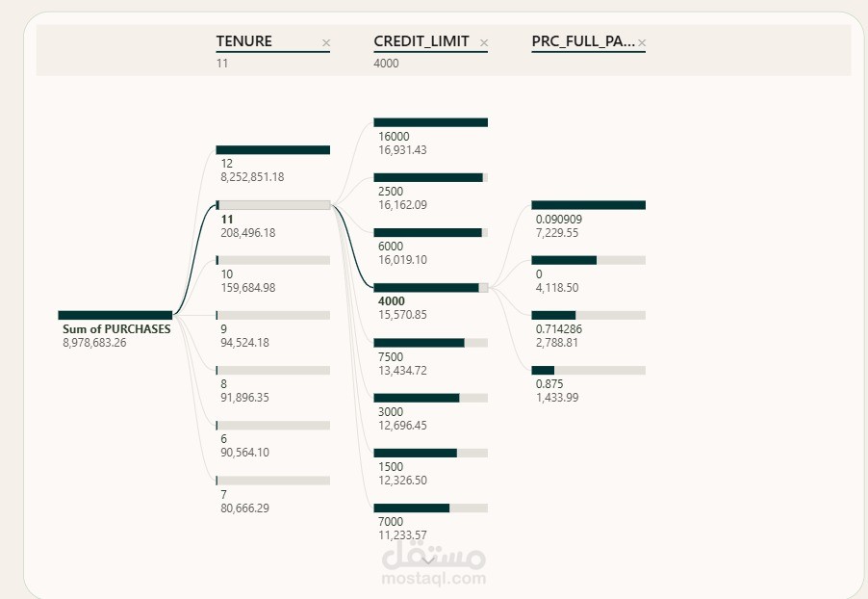This screenshot has height=599, width=868.
Task: Select the 0.714286 full payment node
Action: pos(588,315)
